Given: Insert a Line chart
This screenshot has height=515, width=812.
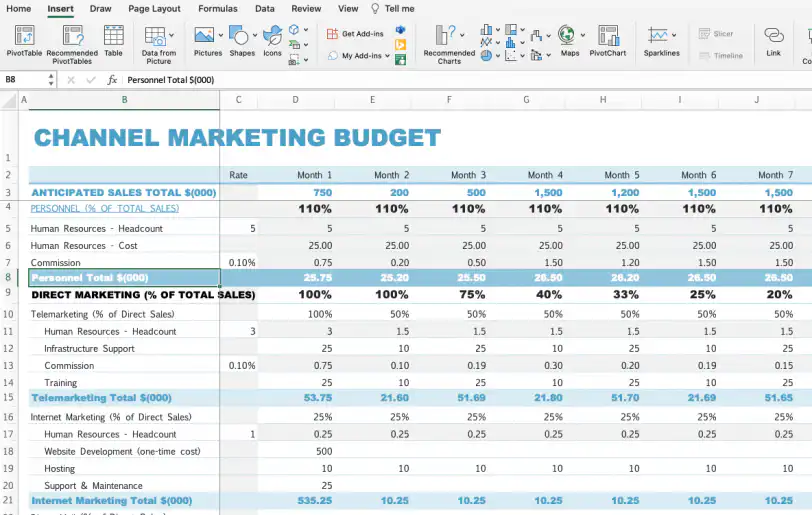Looking at the screenshot, I should click(x=486, y=42).
